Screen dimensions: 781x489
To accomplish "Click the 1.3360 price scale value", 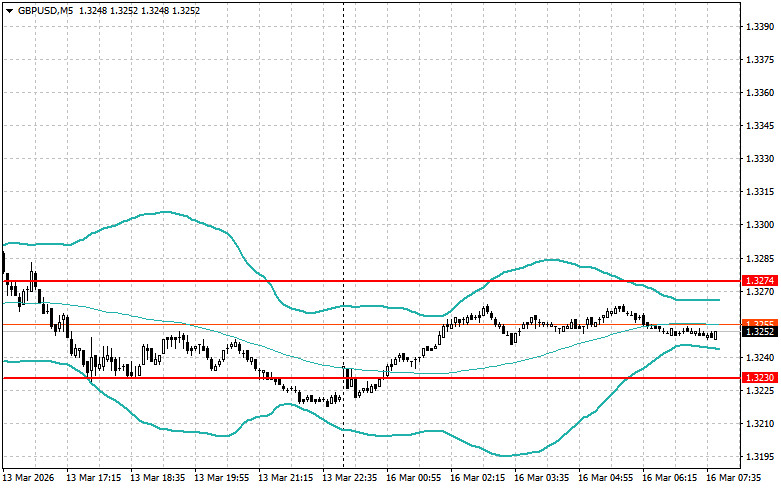I will click(761, 93).
